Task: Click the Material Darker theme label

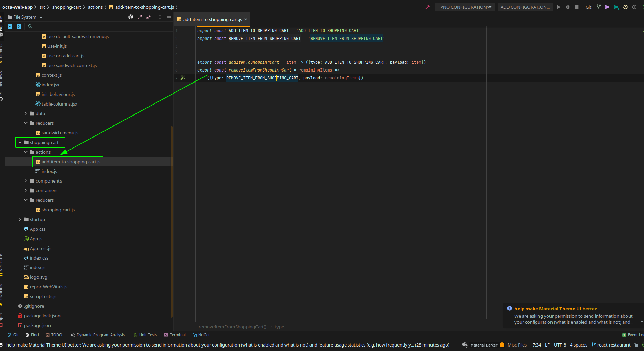Action: coord(484,345)
